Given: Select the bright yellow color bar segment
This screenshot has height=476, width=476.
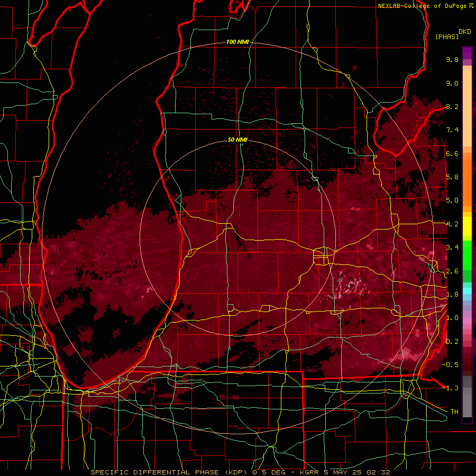Looking at the screenshot, I should click(x=467, y=226).
